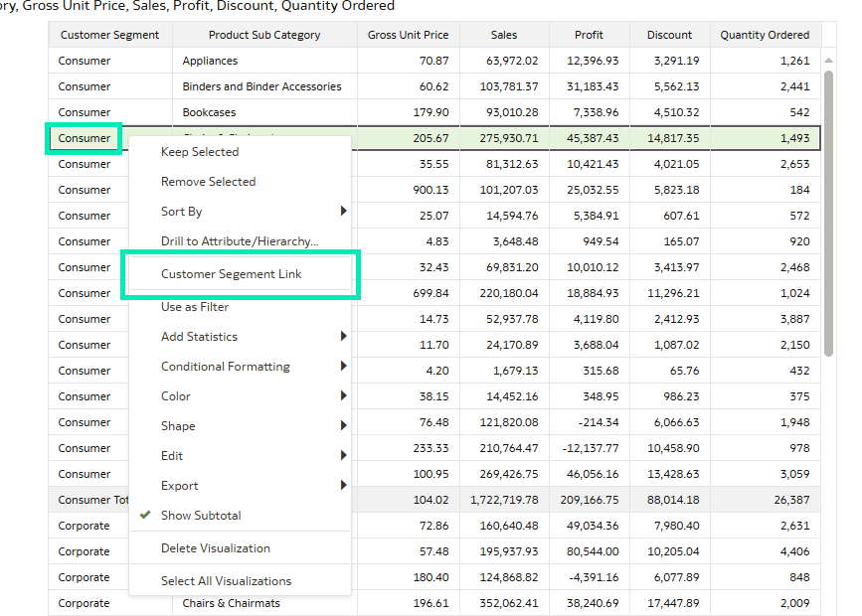
Task: Click the profit value 348.95
Action: click(601, 396)
